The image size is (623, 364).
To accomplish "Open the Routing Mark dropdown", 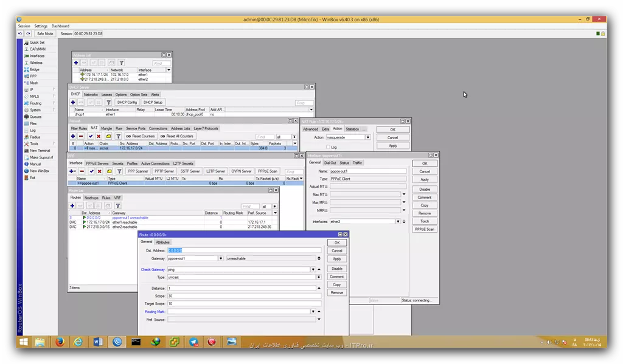I will tap(313, 312).
